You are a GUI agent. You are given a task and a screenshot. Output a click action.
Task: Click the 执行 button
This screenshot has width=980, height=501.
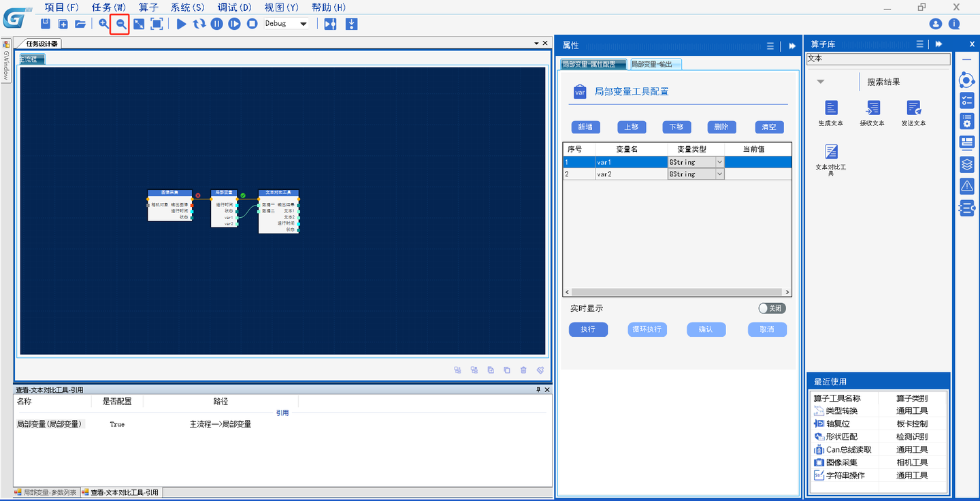pos(588,329)
